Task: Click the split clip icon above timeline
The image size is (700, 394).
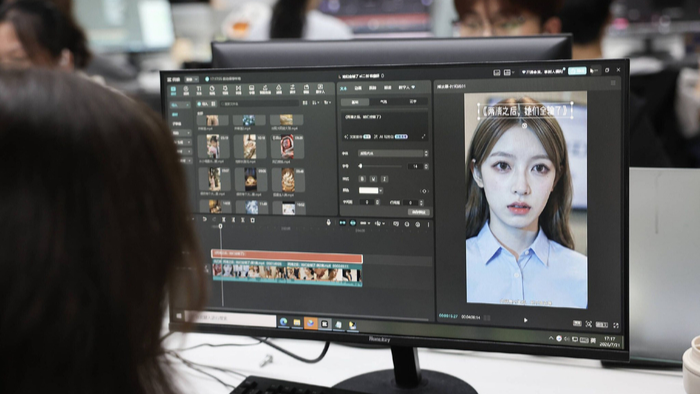Action: pos(224,220)
